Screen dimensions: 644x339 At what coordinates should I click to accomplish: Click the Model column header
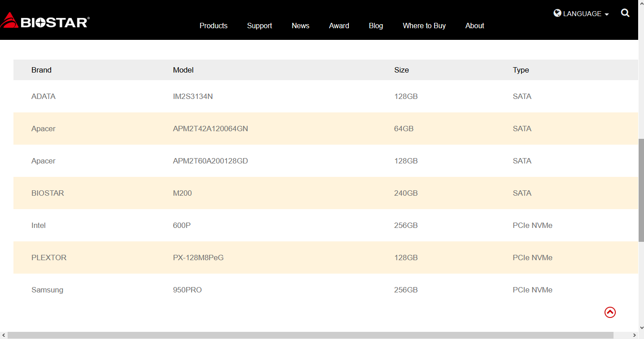pos(183,70)
